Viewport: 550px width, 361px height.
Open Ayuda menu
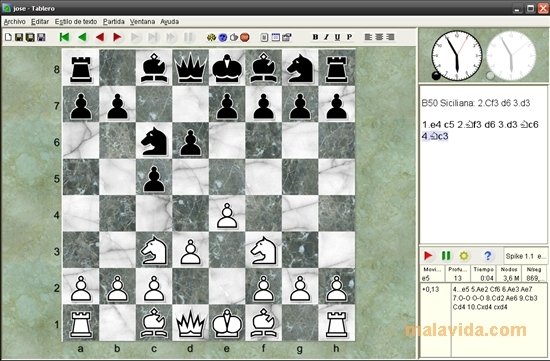[170, 22]
